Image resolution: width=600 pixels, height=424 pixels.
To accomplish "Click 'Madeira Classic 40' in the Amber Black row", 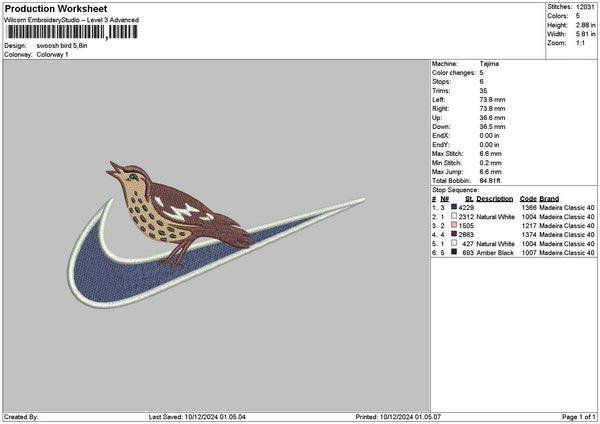I will 567,253.
